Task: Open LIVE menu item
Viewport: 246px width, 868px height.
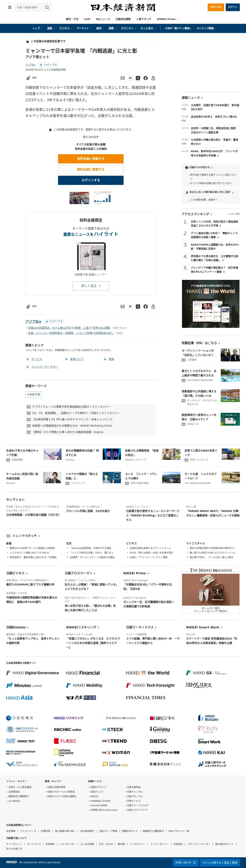Action: tap(87, 19)
